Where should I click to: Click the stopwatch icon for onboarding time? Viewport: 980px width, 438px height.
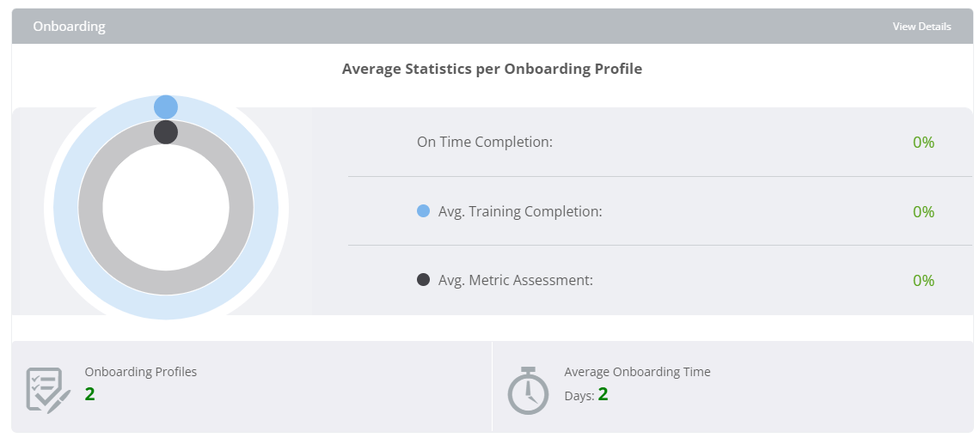coord(528,391)
